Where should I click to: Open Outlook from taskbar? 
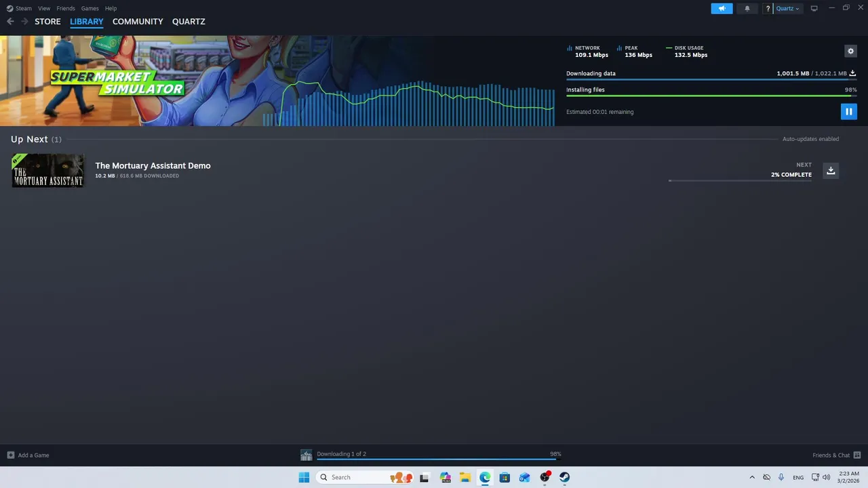tap(524, 477)
